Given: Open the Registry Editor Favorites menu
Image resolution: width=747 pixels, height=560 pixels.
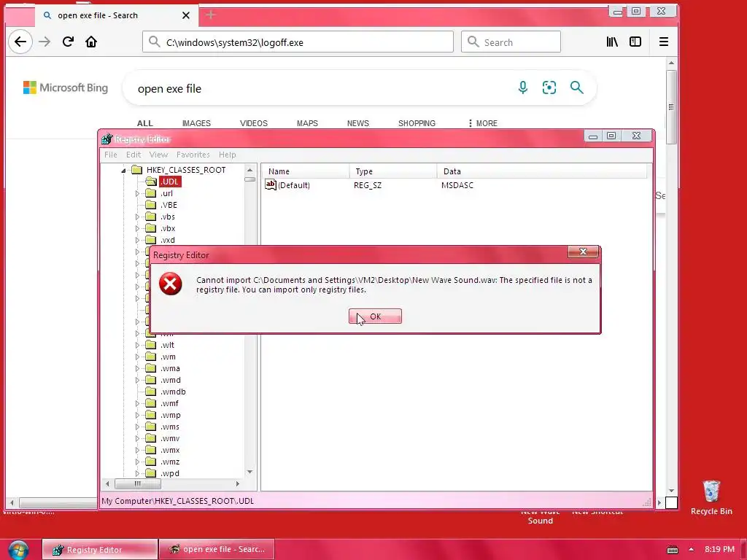Looking at the screenshot, I should coord(193,155).
